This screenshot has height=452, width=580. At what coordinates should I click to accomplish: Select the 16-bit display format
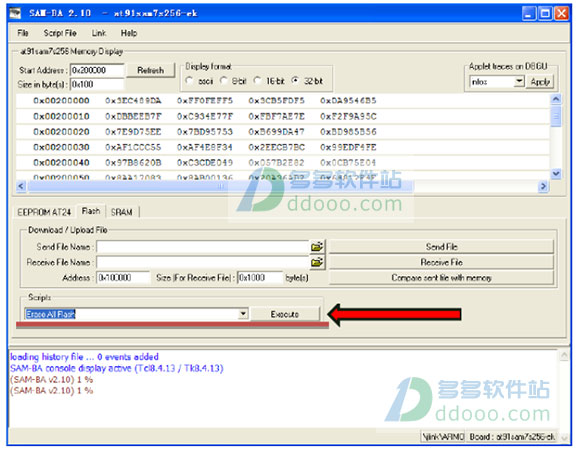pyautogui.click(x=257, y=81)
